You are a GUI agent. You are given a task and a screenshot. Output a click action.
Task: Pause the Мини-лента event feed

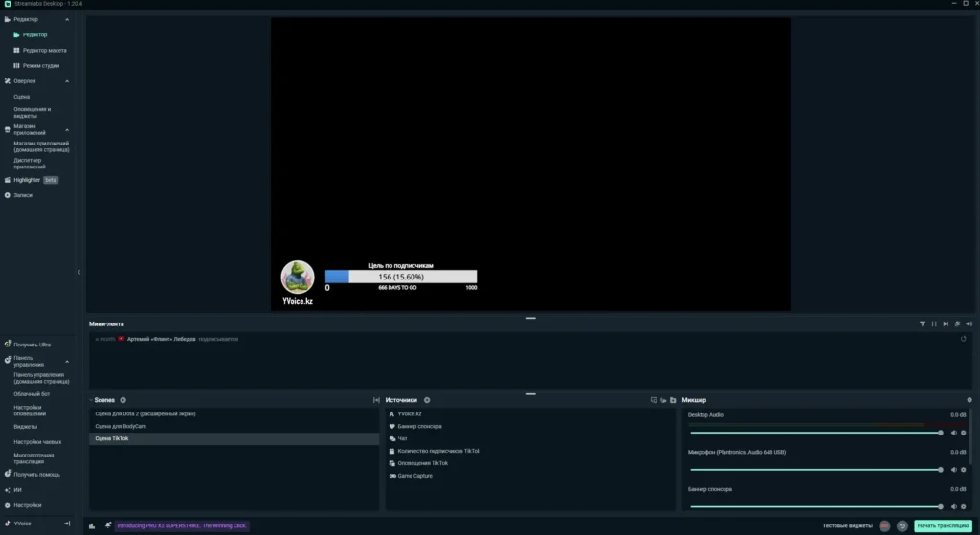click(935, 324)
